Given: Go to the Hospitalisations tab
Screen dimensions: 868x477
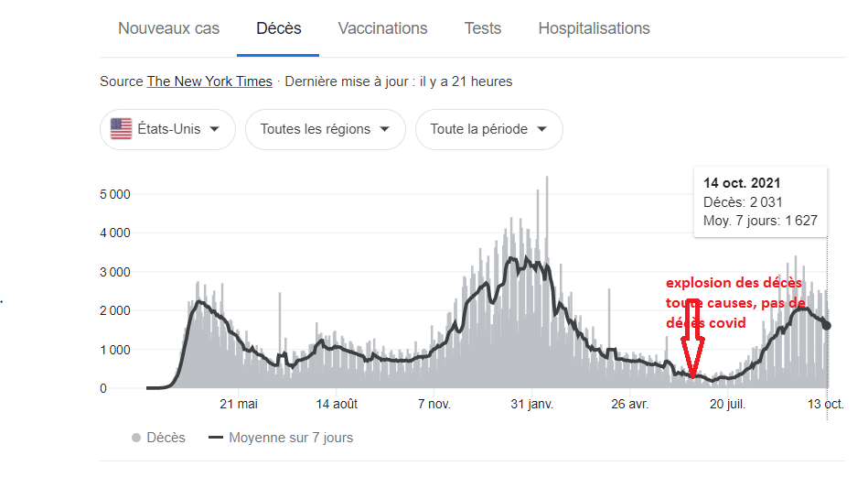Looking at the screenshot, I should 594,28.
